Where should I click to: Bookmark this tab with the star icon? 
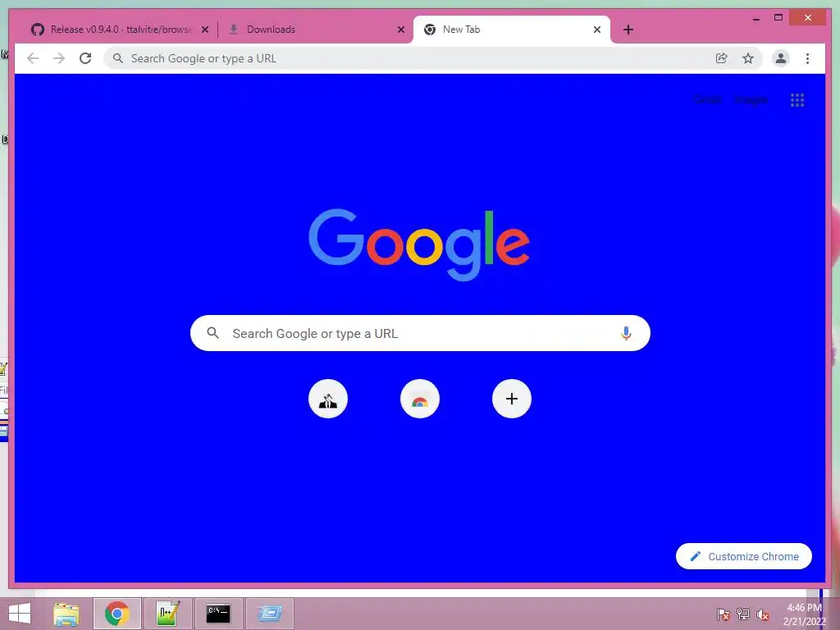click(x=748, y=58)
